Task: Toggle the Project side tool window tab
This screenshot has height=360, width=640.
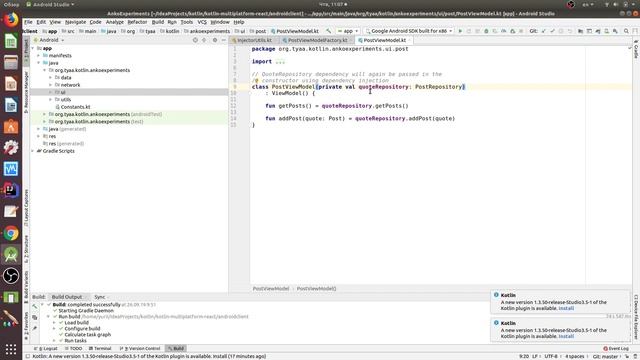Action: pyautogui.click(x=26, y=51)
